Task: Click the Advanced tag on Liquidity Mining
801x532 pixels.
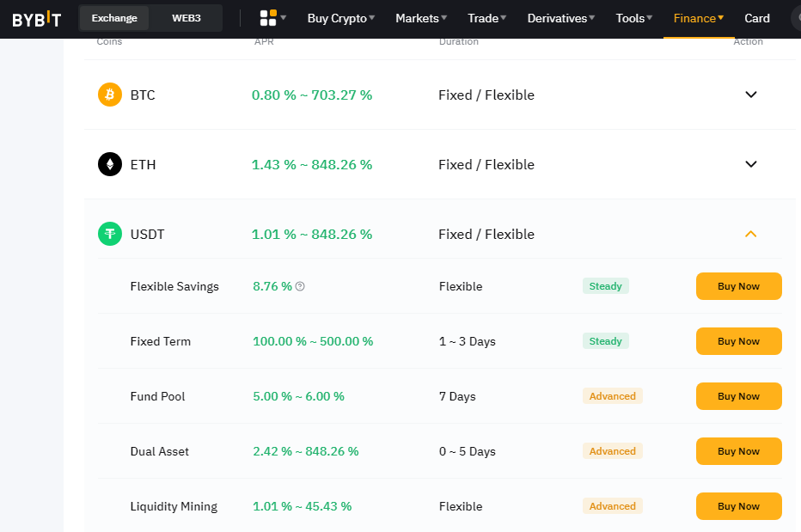Action: [613, 506]
